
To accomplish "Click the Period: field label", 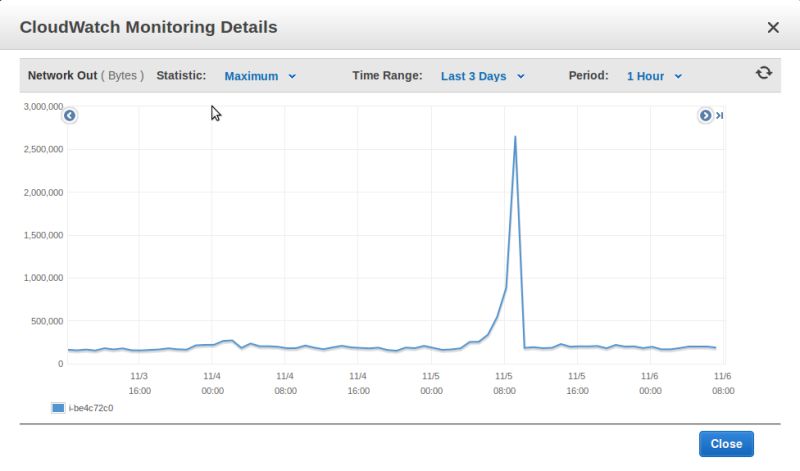I will coord(588,76).
